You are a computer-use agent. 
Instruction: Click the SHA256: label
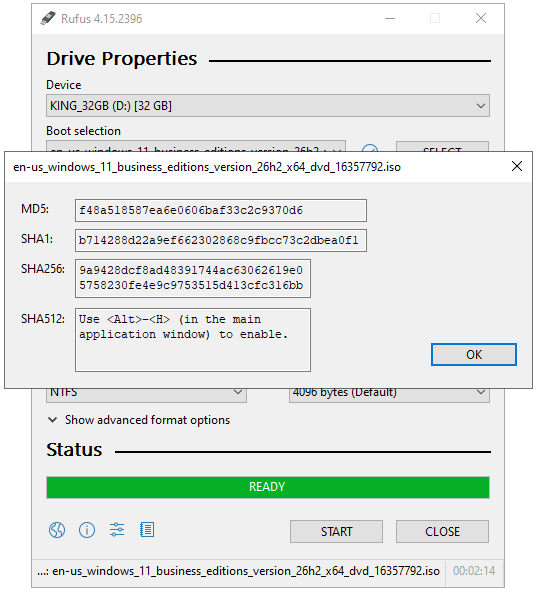pyautogui.click(x=43, y=269)
